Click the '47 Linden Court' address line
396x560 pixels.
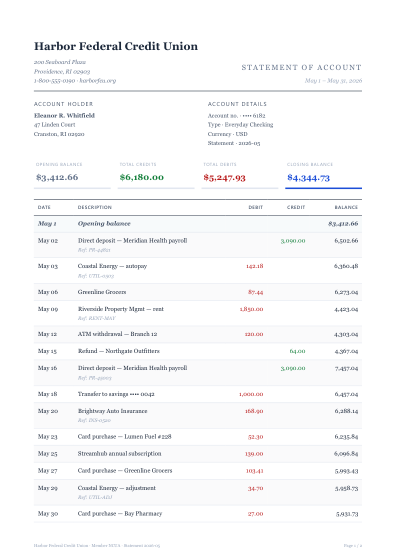(x=55, y=125)
